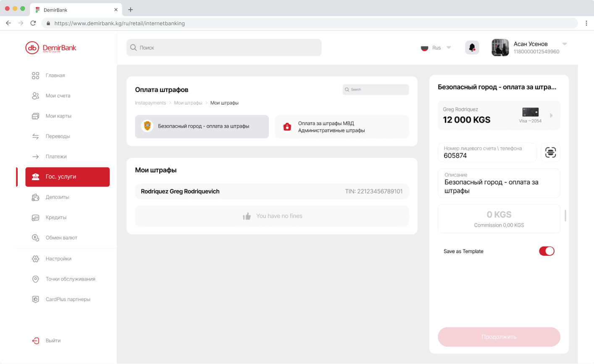Click the Выйти logout icon
Image resolution: width=594 pixels, height=364 pixels.
36,340
